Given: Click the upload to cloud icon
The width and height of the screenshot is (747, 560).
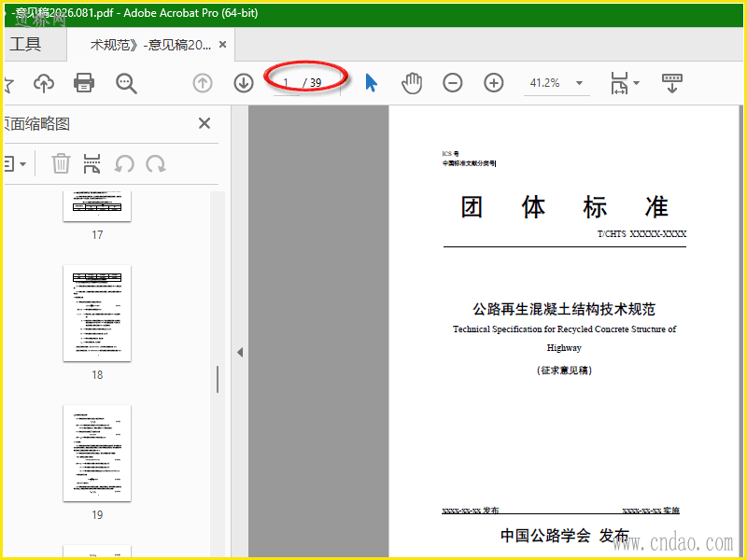Looking at the screenshot, I should [44, 83].
